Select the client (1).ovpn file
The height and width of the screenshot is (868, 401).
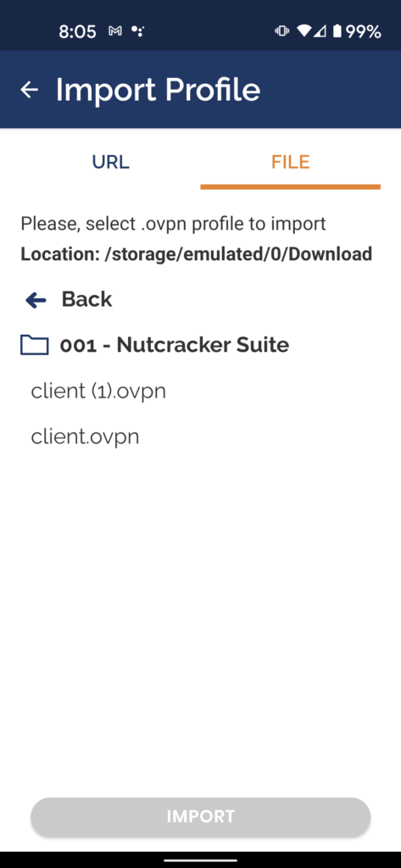point(98,392)
